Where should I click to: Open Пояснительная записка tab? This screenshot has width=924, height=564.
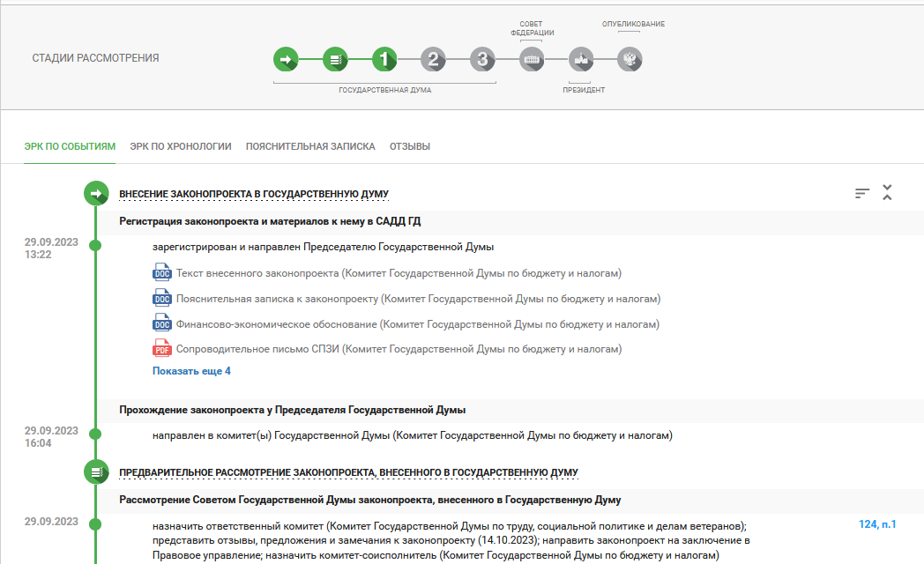pos(310,146)
